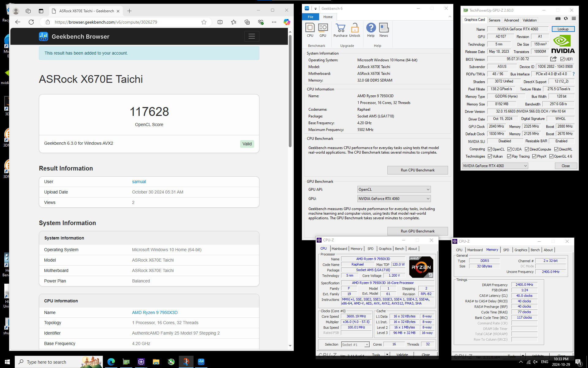The width and height of the screenshot is (588, 368).
Task: Toggle the Vulkan checkbox in GPU-Z
Action: tap(490, 156)
